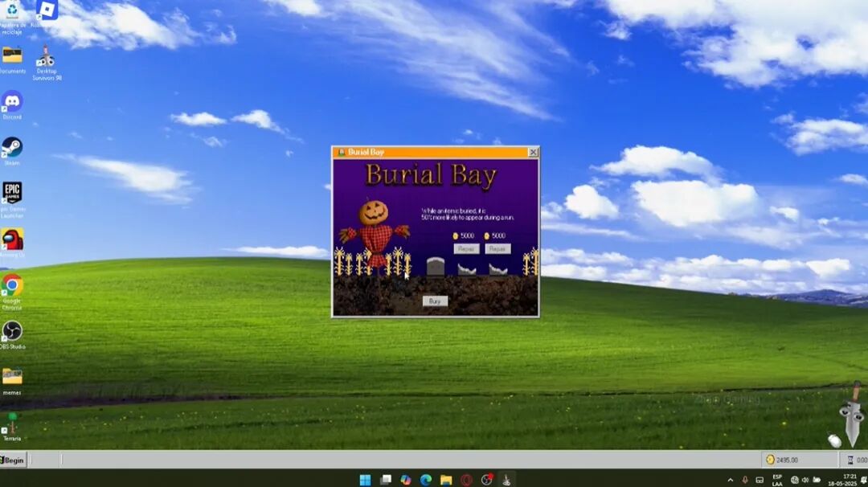Click the sword character on desktop

pos(853,415)
